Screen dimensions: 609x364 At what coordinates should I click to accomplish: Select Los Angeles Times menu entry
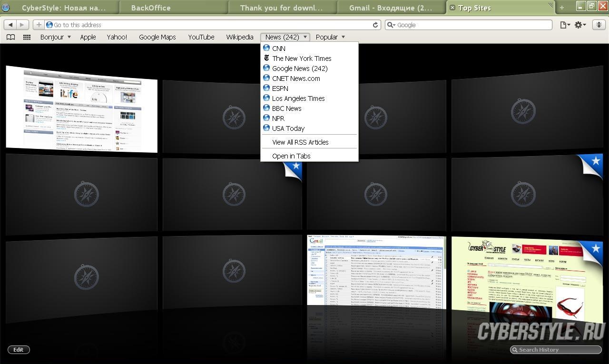click(309, 98)
